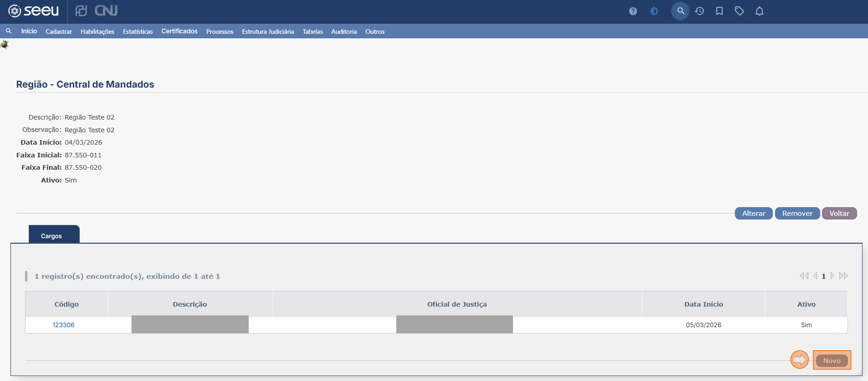Toggle the theme contrast icon
868x381 pixels.
654,11
